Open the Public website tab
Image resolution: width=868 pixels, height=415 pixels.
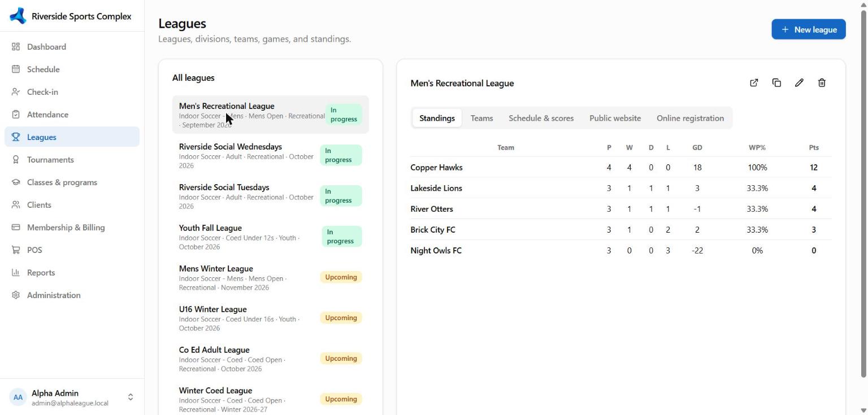[x=615, y=118]
